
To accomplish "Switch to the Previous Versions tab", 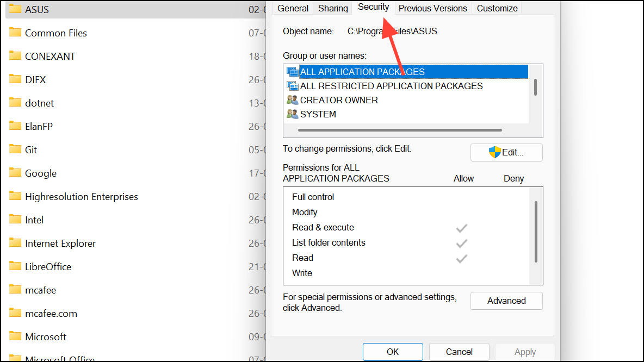I will pos(432,8).
